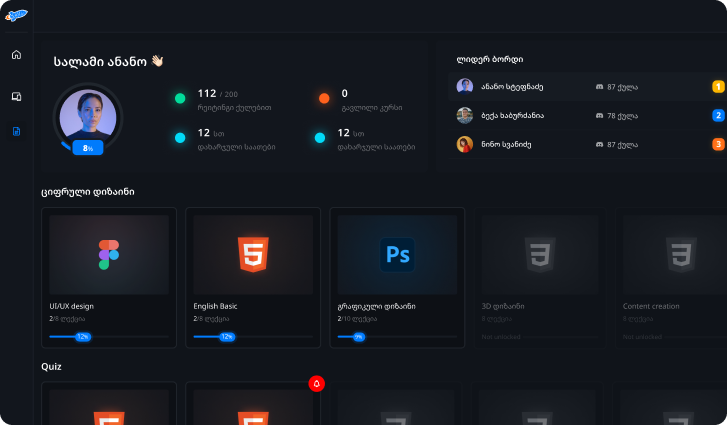Click the UI/UX design 12% progress bar
The width and height of the screenshot is (727, 425).
(109, 337)
